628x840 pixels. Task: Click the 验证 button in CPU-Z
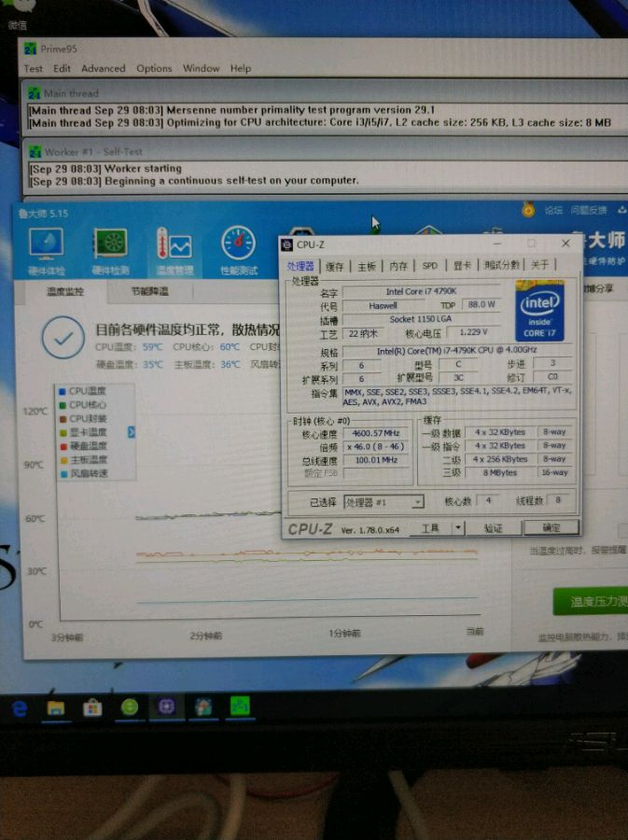tap(493, 528)
